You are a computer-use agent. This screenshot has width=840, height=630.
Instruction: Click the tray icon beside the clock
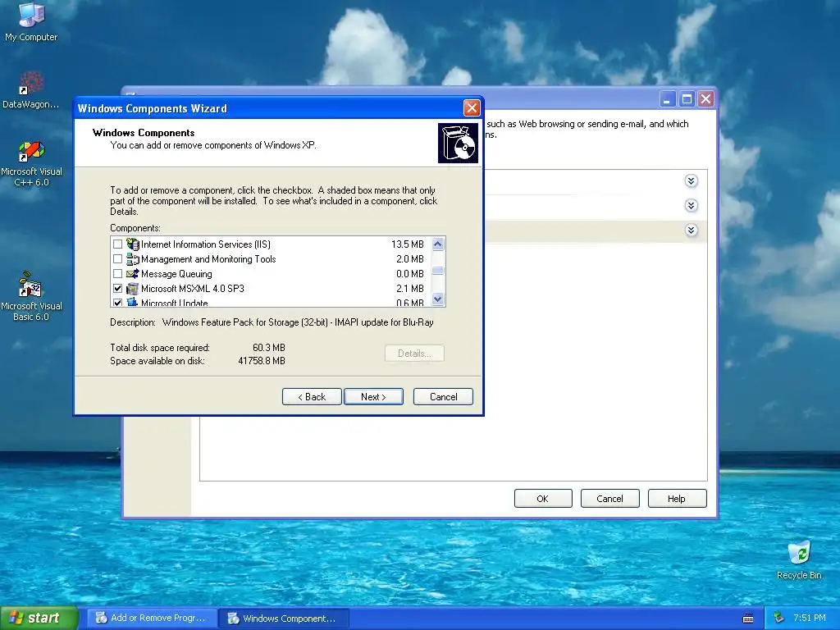(x=779, y=619)
